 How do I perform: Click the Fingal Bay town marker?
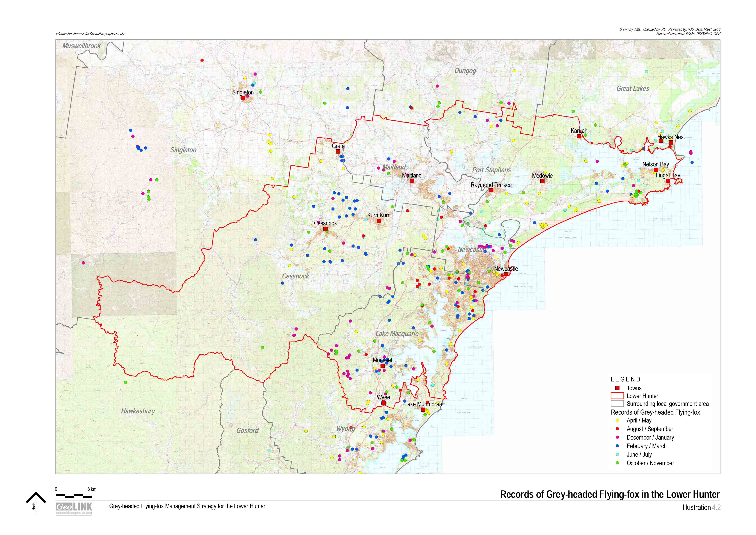coord(668,181)
